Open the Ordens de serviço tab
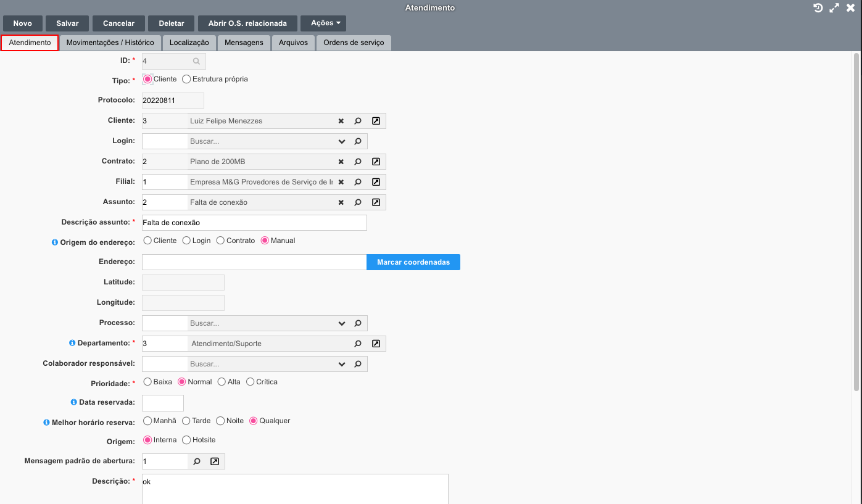Image resolution: width=862 pixels, height=504 pixels. [354, 43]
